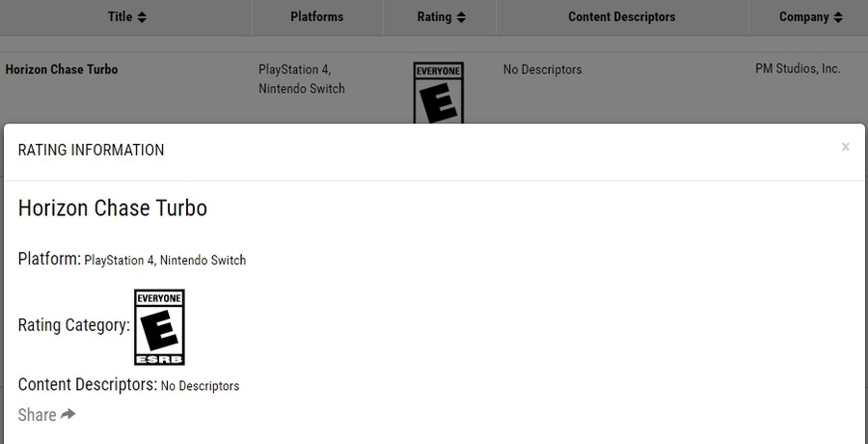Click the ESRB Everyone icon in table row
This screenshot has width=868, height=444.
(438, 94)
